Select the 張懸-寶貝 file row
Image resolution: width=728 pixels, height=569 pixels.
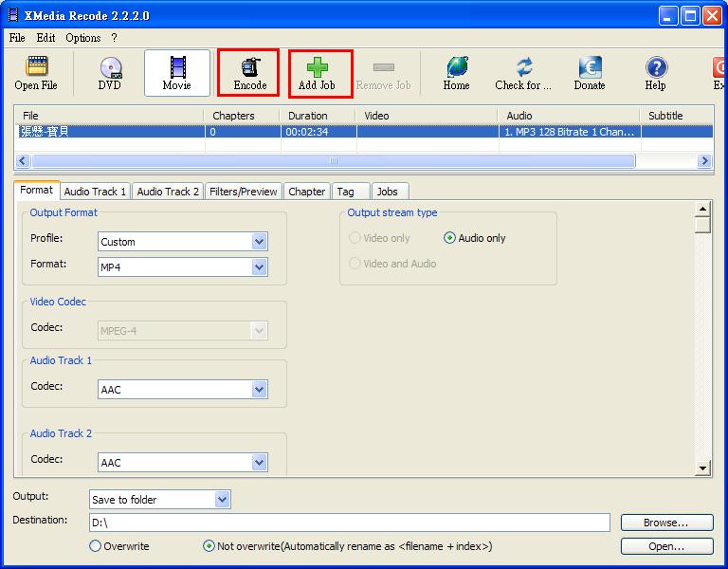364,132
